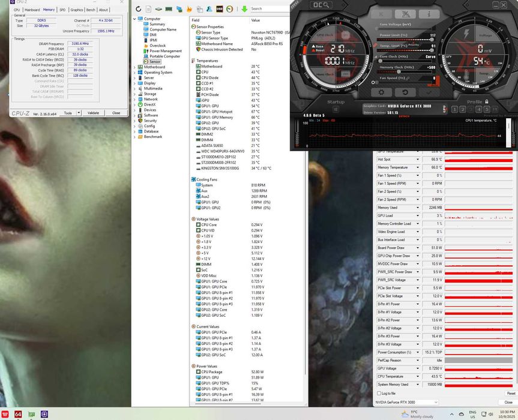Expand the Benchmark tree node
This screenshot has height=420, width=518.
(134, 137)
